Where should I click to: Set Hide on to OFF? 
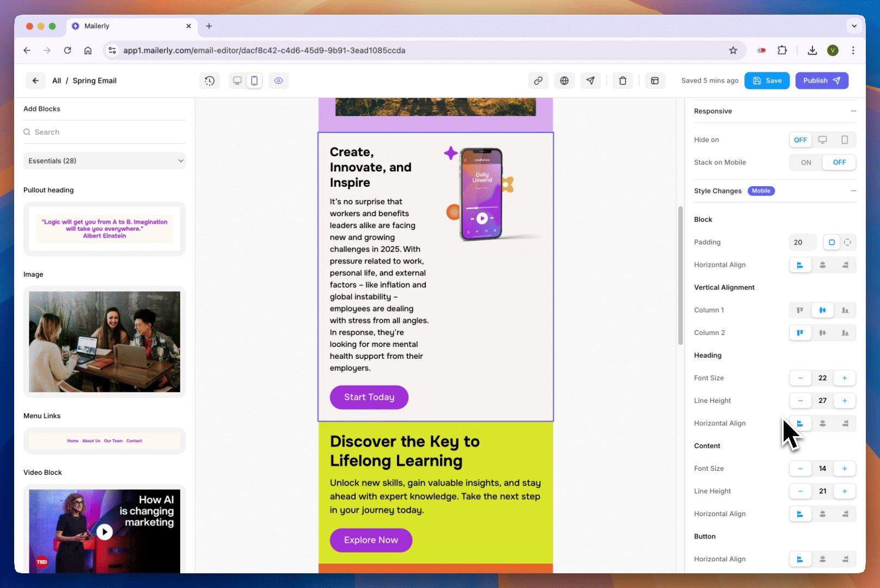800,140
